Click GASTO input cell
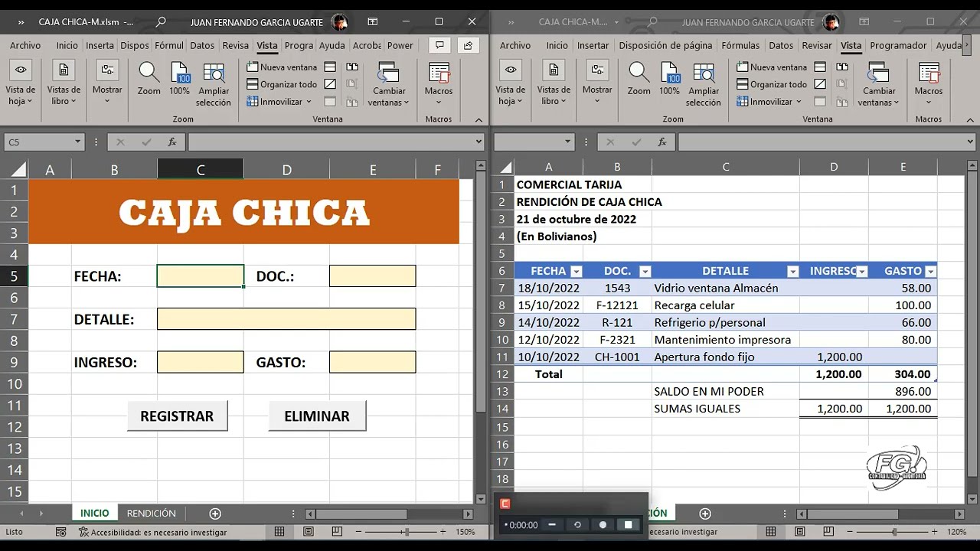The image size is (980, 551). pyautogui.click(x=373, y=362)
